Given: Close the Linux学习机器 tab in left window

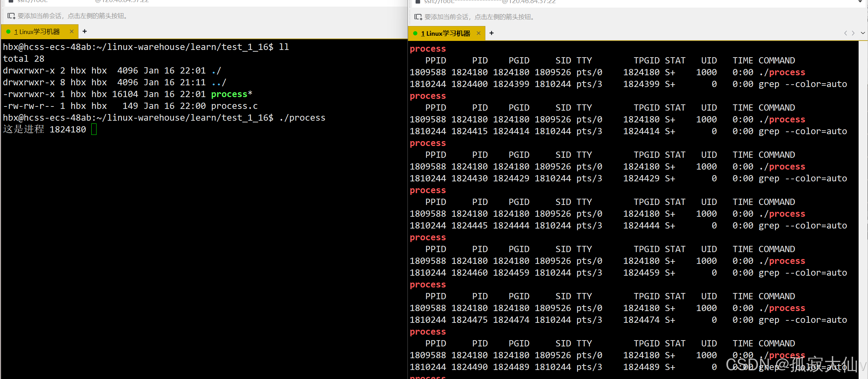Looking at the screenshot, I should [72, 32].
